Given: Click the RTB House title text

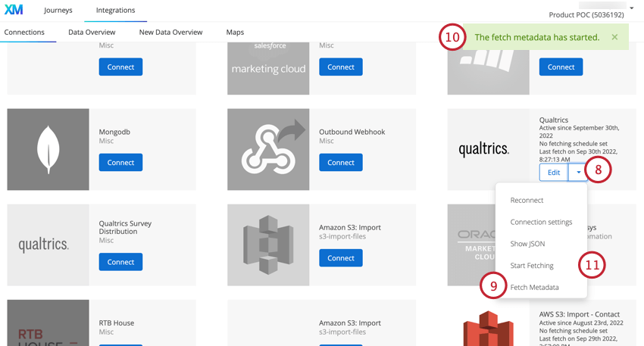Looking at the screenshot, I should coord(117,323).
